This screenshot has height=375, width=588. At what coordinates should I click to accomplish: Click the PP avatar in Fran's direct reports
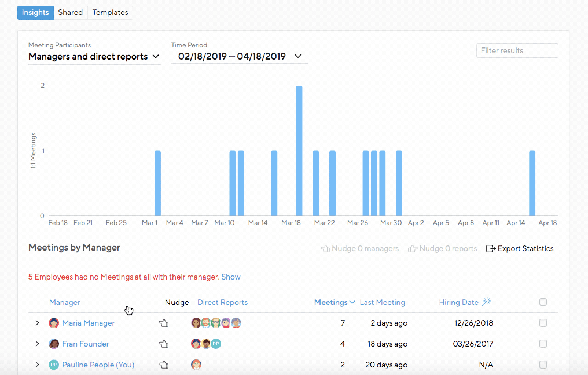tap(216, 344)
